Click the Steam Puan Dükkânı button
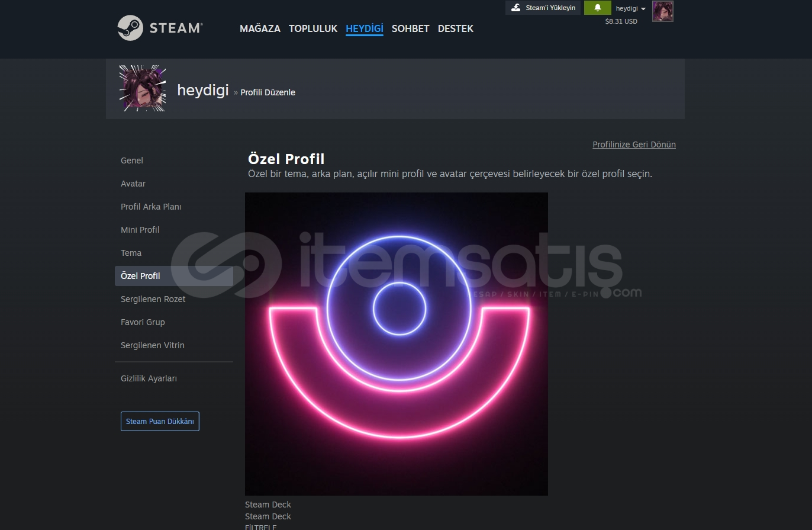The height and width of the screenshot is (530, 812). (x=160, y=421)
